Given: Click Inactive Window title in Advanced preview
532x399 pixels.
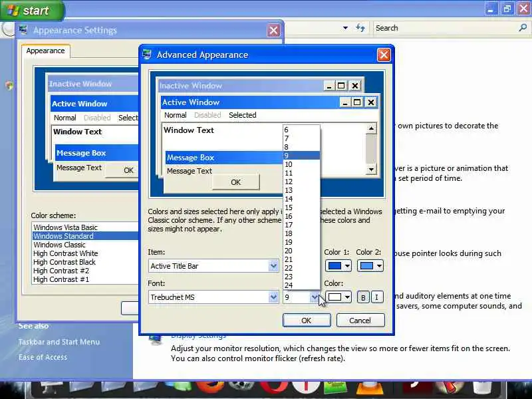Looking at the screenshot, I should [x=191, y=86].
